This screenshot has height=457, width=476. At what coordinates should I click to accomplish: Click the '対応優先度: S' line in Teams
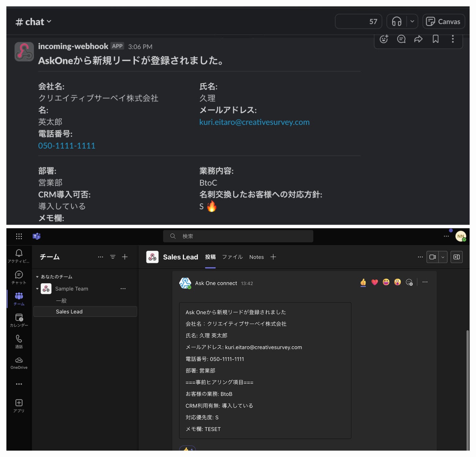pyautogui.click(x=202, y=417)
